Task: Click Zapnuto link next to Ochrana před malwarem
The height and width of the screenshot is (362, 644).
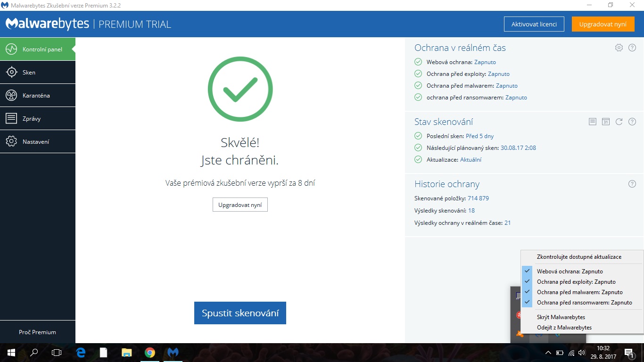Action: tap(507, 86)
